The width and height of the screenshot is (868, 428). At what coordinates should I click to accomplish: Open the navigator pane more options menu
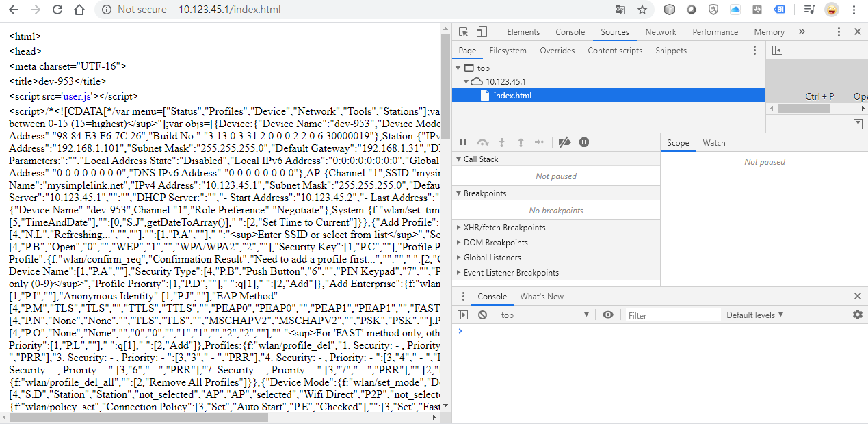[x=754, y=50]
